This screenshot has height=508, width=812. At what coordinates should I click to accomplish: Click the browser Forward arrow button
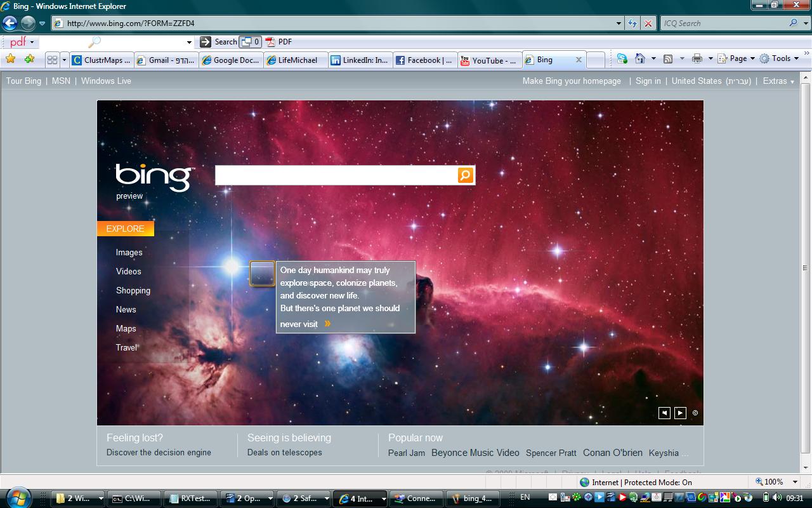coord(28,23)
